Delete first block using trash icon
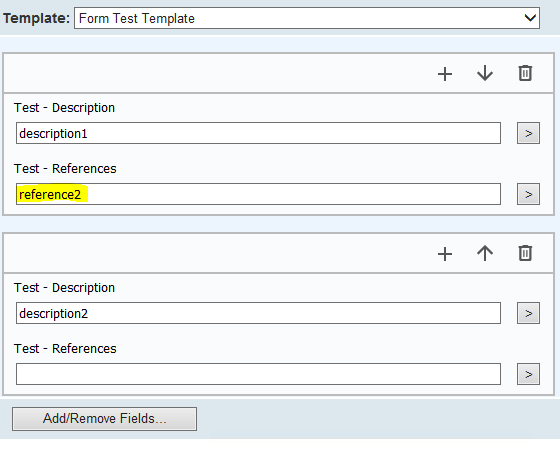Screen dimensions: 560x450 tap(525, 73)
